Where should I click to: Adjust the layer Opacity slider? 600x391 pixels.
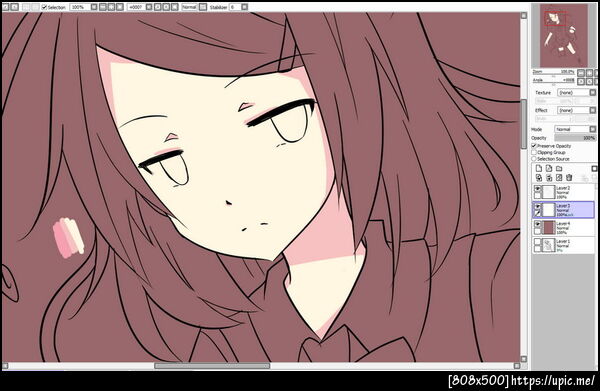click(x=576, y=138)
